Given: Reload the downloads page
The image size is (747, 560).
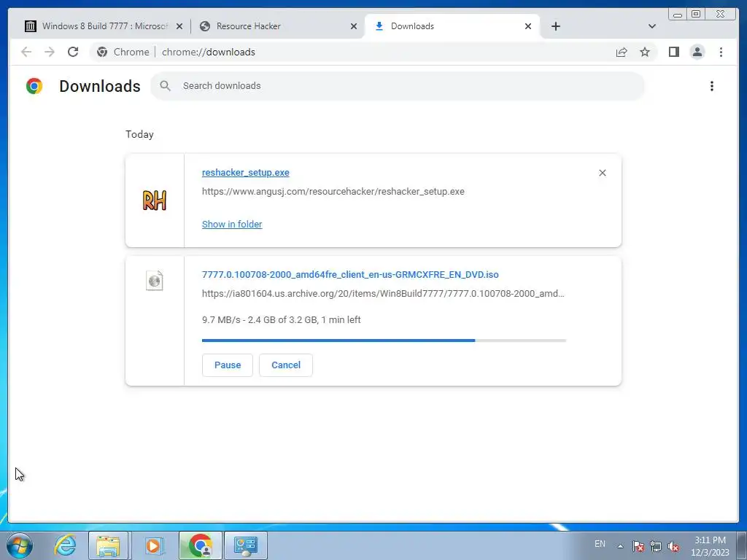Looking at the screenshot, I should pyautogui.click(x=73, y=52).
